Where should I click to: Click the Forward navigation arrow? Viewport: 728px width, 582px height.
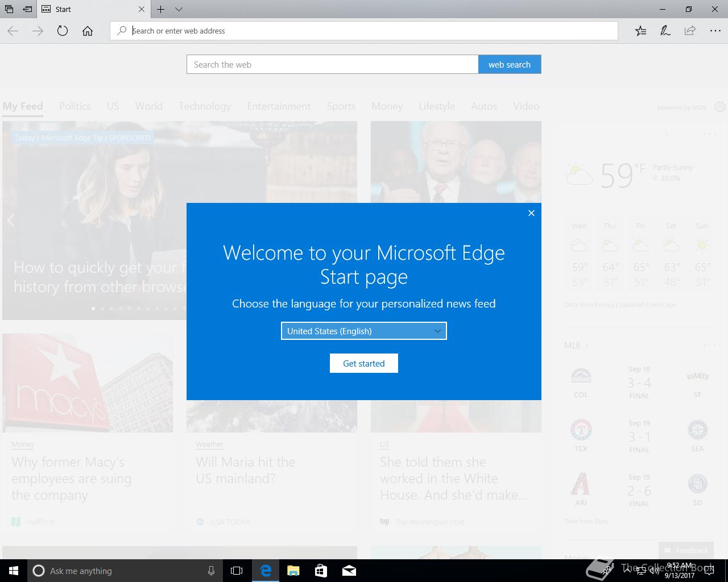(x=38, y=31)
